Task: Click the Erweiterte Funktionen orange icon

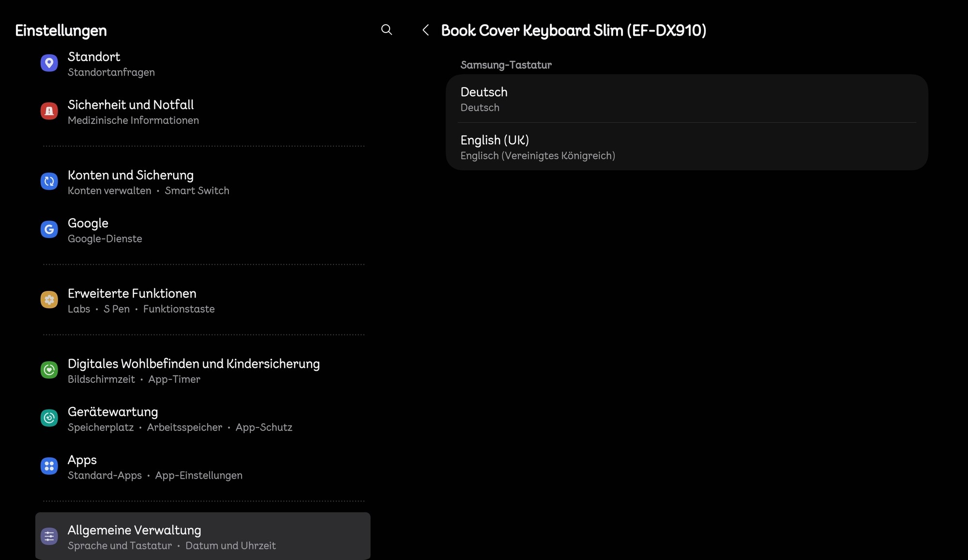Action: [x=49, y=300]
